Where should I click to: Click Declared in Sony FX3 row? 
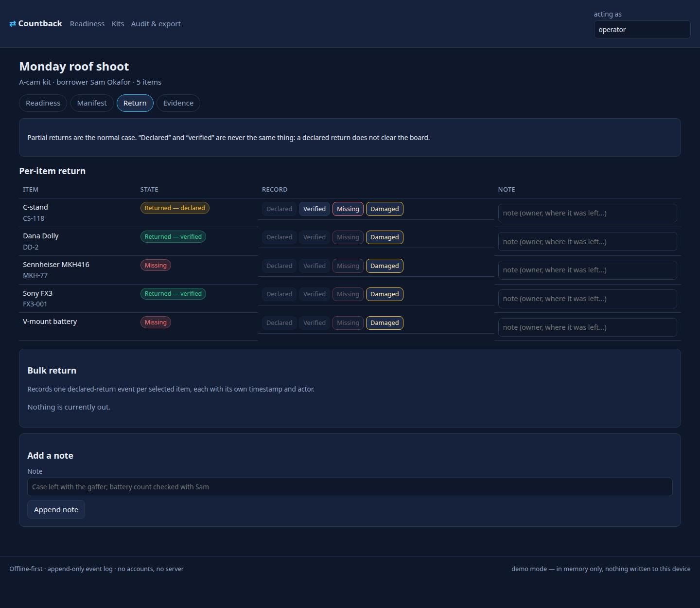pos(279,294)
